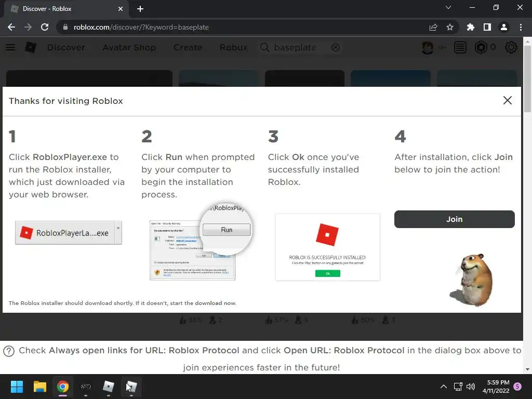This screenshot has width=532, height=399.
Task: Go back in the browser
Action: pyautogui.click(x=11, y=27)
